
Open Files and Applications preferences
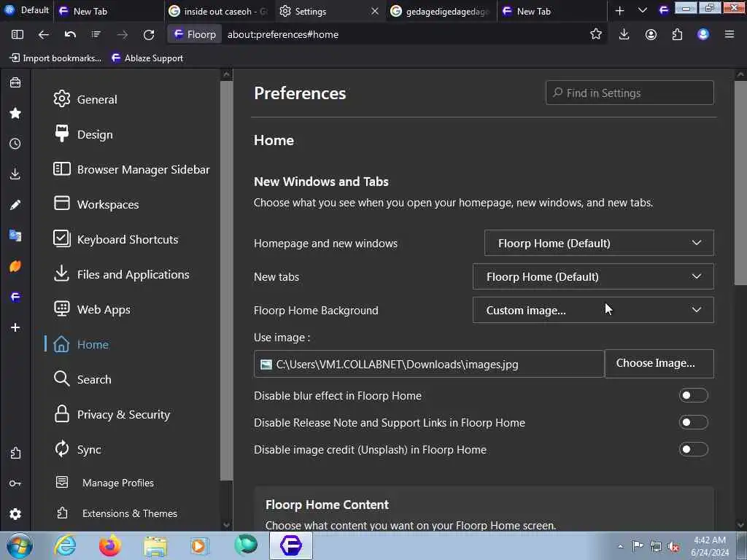[x=121, y=274]
